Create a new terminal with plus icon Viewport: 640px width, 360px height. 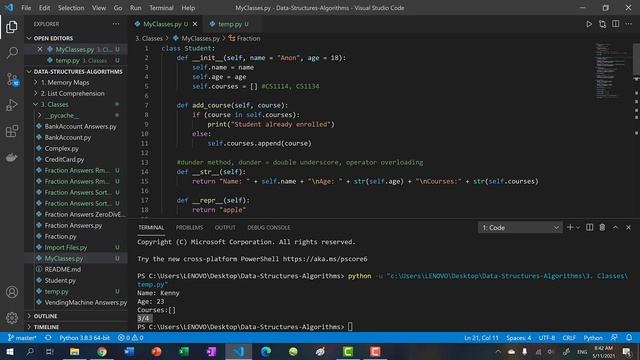tap(570, 227)
